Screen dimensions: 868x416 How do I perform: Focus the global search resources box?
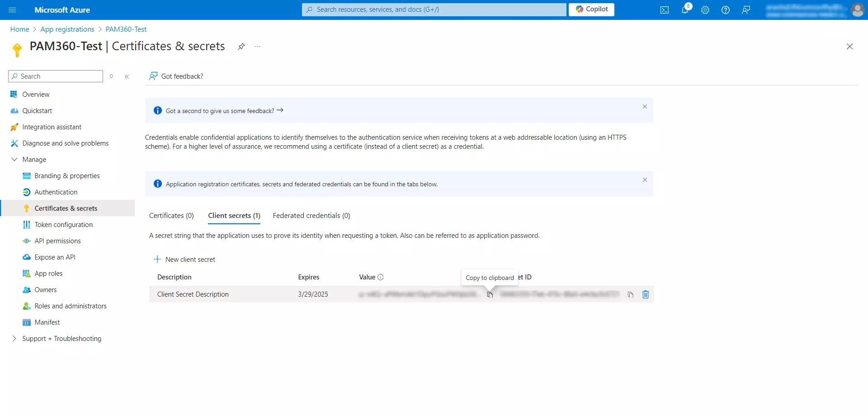click(434, 9)
